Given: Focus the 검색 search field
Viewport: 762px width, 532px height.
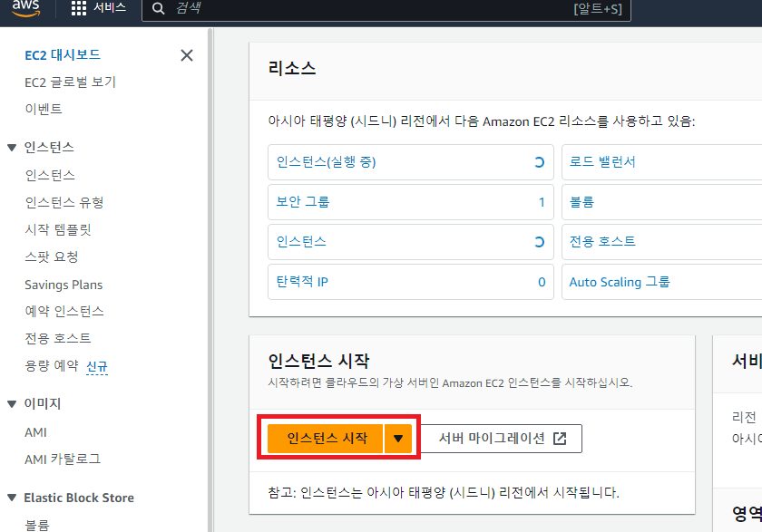Looking at the screenshot, I should tap(386, 9).
